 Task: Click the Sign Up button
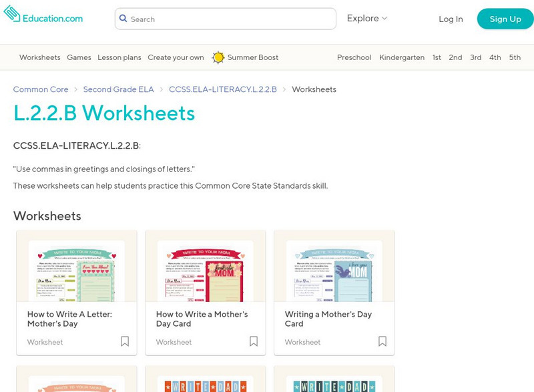tap(505, 19)
